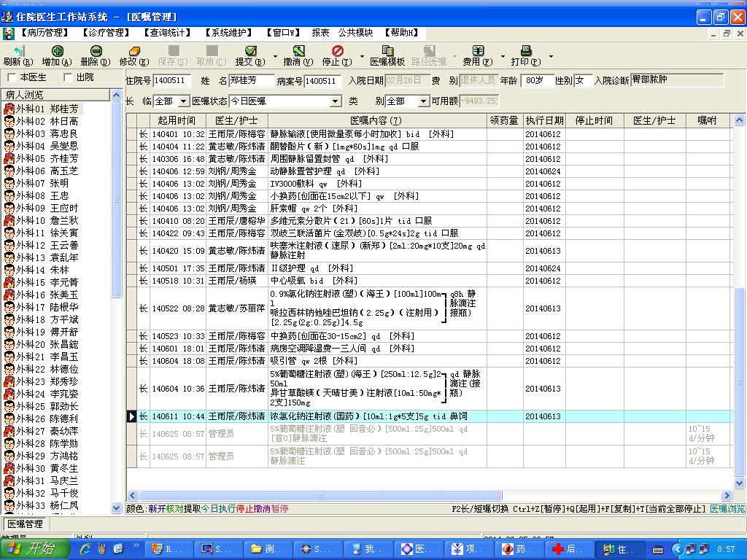The image size is (747, 560).
Task: Select patient 外科33 杨仁凤
Action: [47, 505]
